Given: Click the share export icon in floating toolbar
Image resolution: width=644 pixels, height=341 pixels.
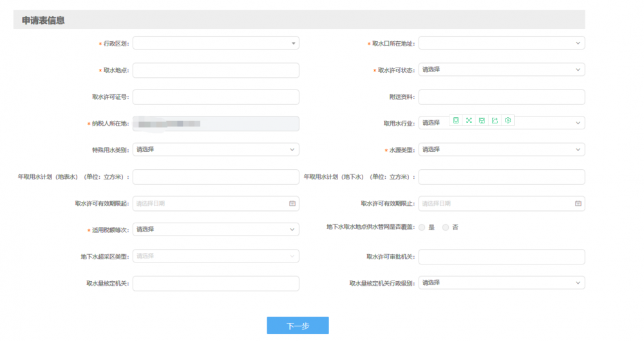Looking at the screenshot, I should coord(495,120).
